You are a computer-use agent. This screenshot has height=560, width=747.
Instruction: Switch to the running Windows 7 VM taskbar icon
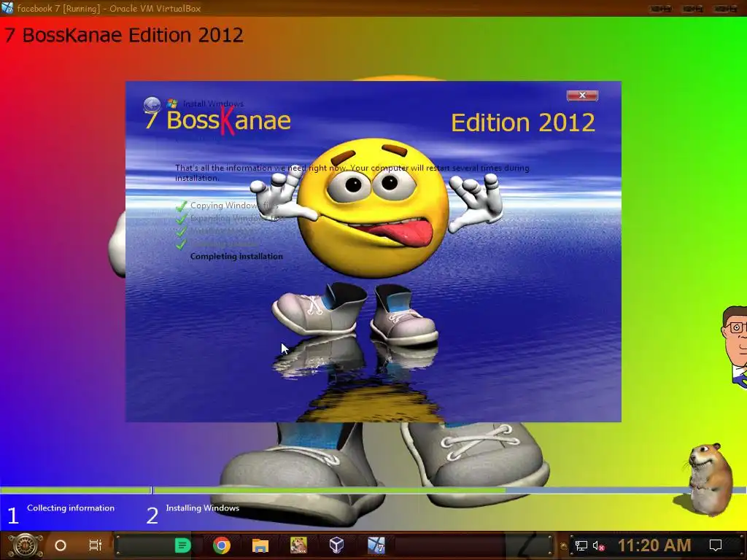tap(376, 545)
